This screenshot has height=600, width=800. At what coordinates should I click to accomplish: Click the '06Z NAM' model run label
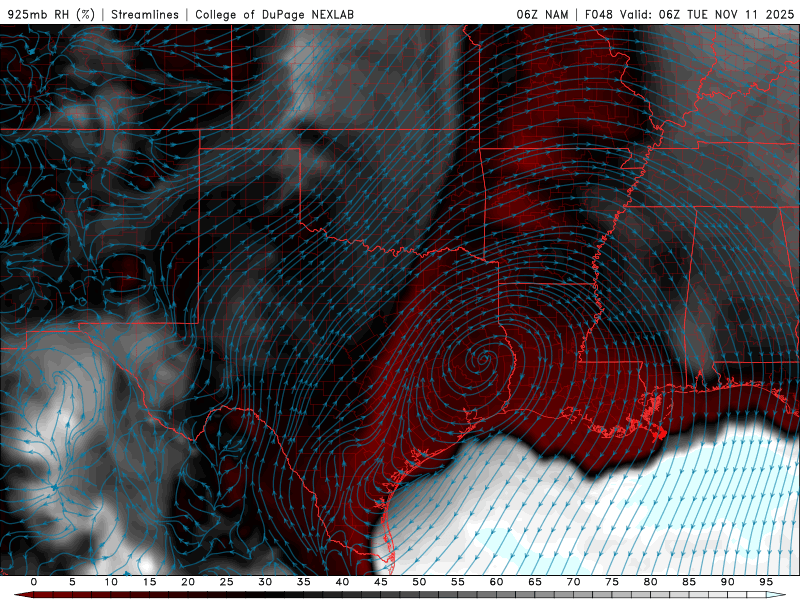click(542, 14)
